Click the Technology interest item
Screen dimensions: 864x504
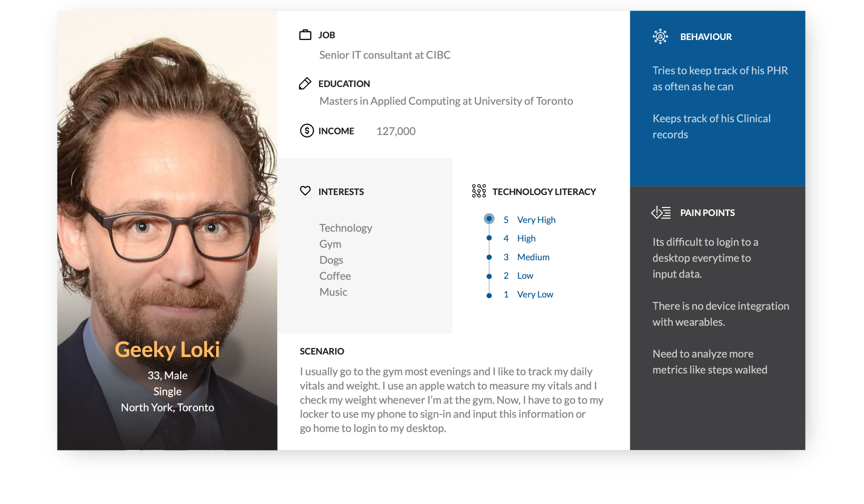point(346,228)
